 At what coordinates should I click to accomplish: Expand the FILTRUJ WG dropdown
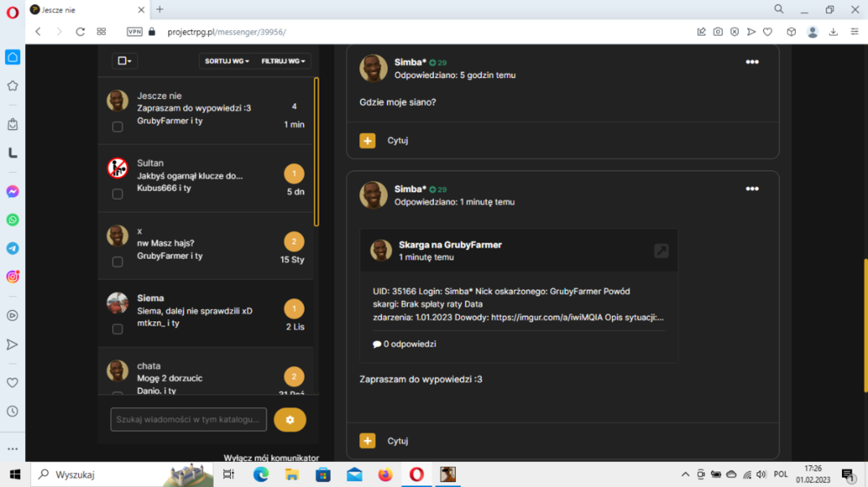point(283,61)
